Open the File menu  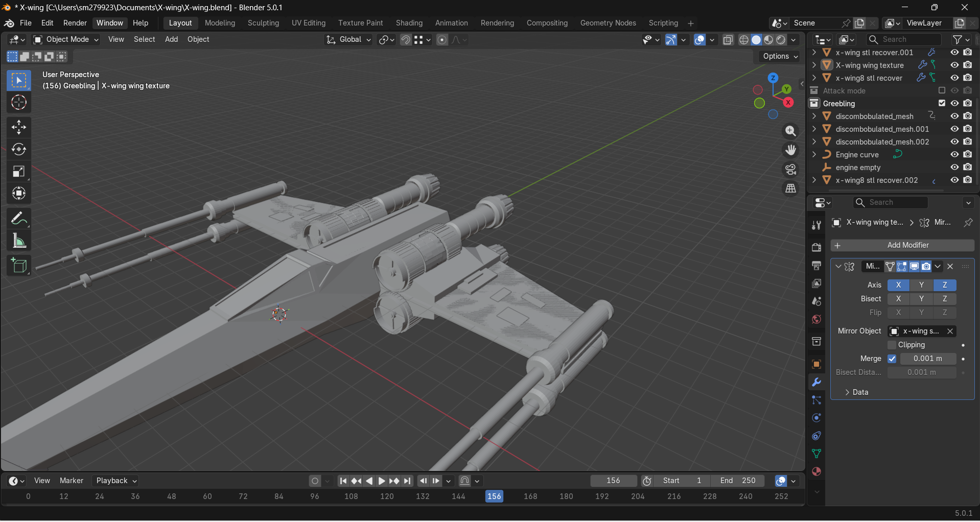pyautogui.click(x=26, y=23)
